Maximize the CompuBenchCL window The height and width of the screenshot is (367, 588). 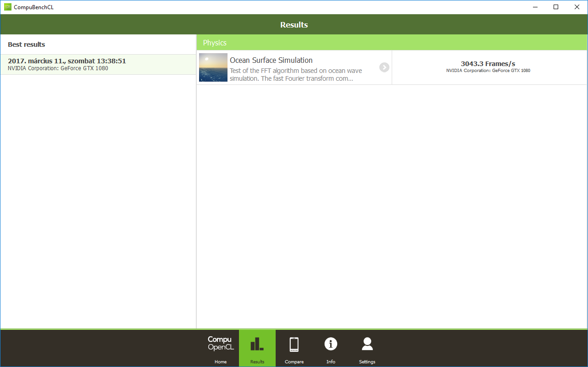click(556, 7)
